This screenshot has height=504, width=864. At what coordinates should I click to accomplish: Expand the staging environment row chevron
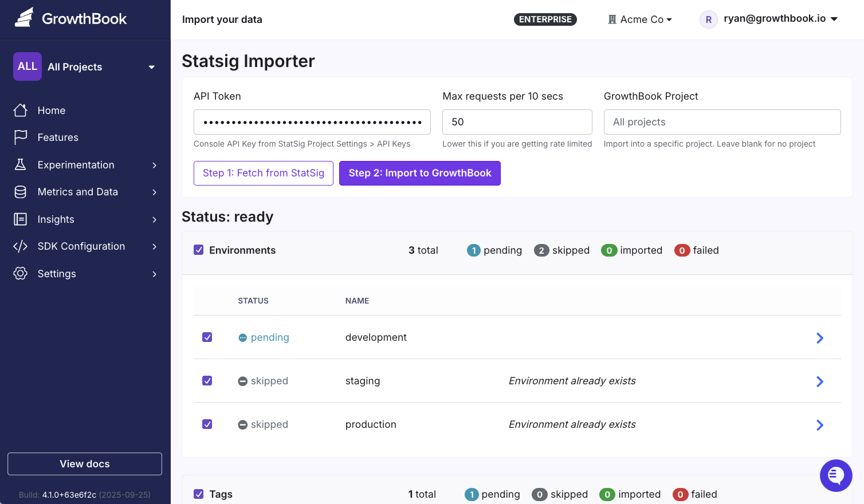819,381
